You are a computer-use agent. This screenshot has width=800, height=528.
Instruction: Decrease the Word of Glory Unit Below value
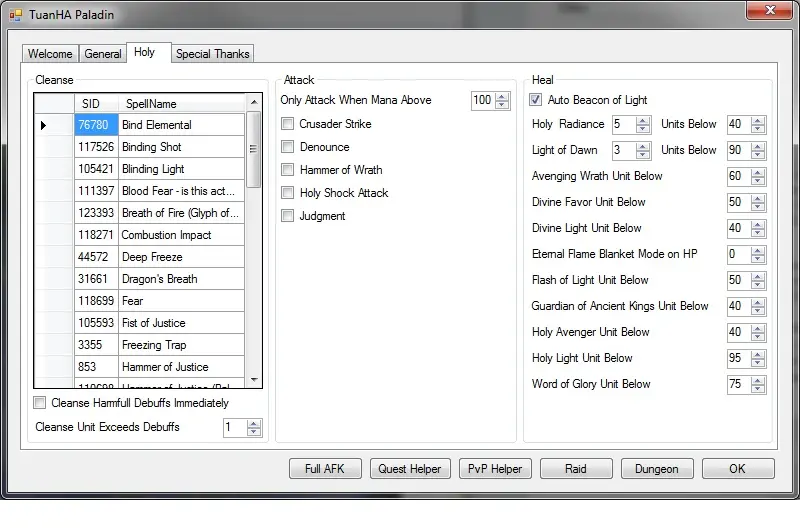tap(758, 389)
